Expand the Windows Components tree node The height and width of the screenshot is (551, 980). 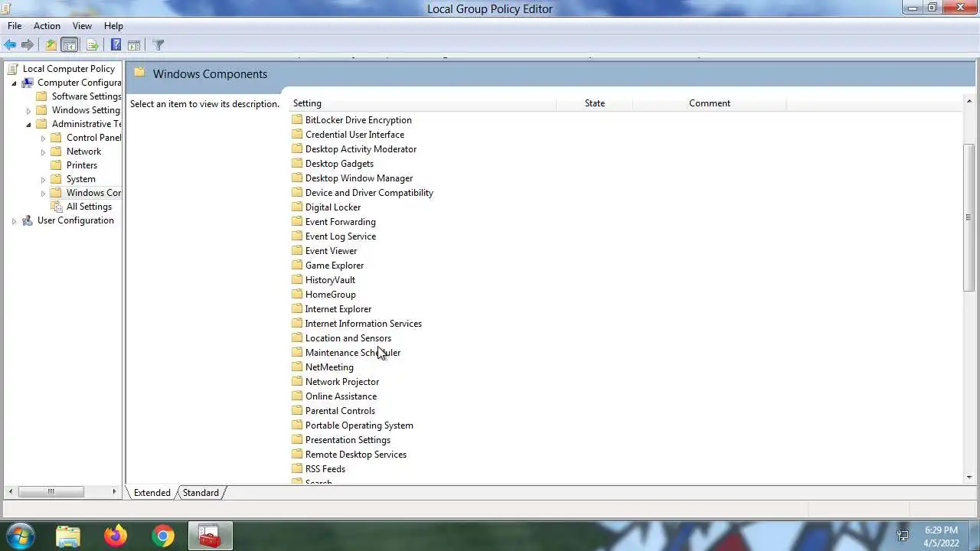click(43, 193)
